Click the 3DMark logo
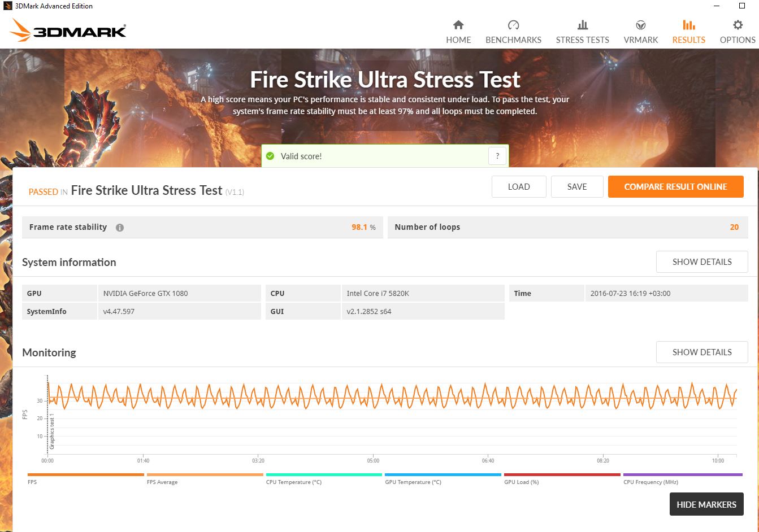 click(68, 30)
